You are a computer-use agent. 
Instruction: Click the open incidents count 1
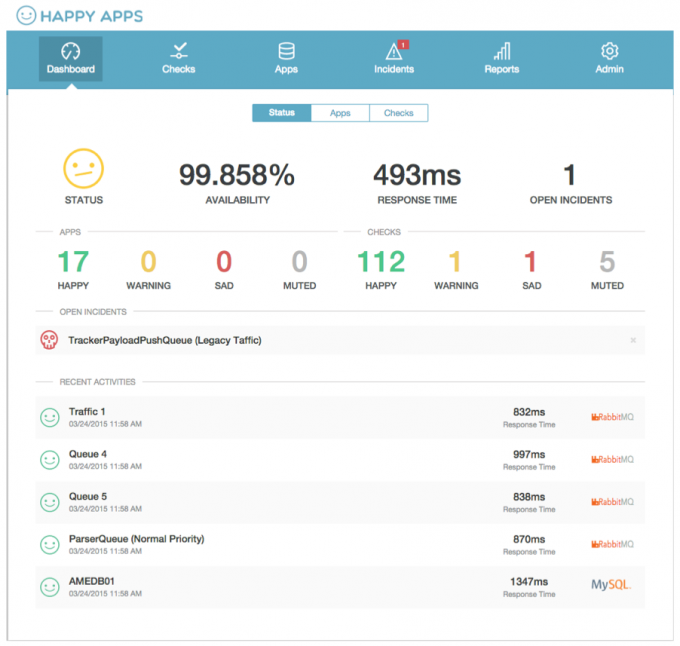570,175
